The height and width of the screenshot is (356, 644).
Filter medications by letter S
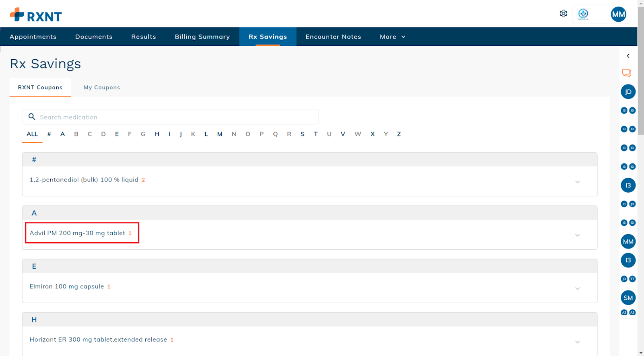tap(302, 134)
